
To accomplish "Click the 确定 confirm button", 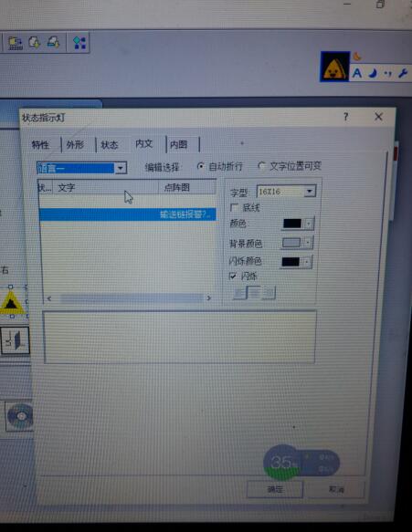I will tap(275, 490).
